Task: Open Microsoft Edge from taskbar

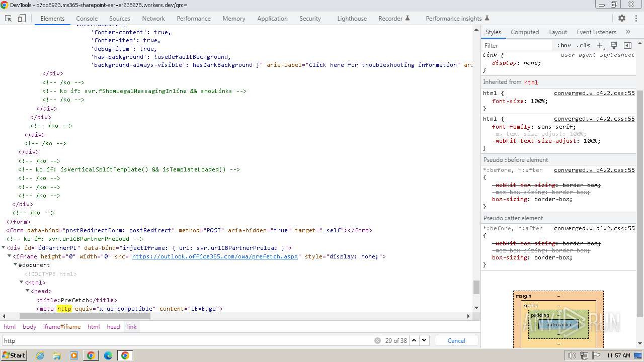Action: click(x=108, y=355)
